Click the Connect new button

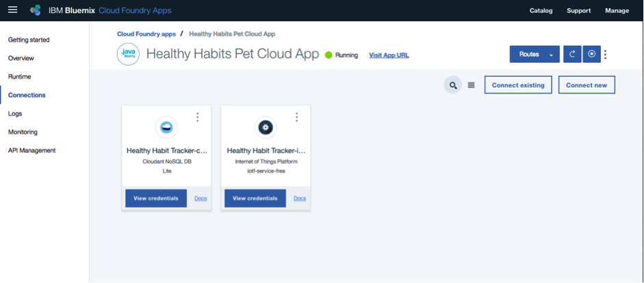coord(587,85)
